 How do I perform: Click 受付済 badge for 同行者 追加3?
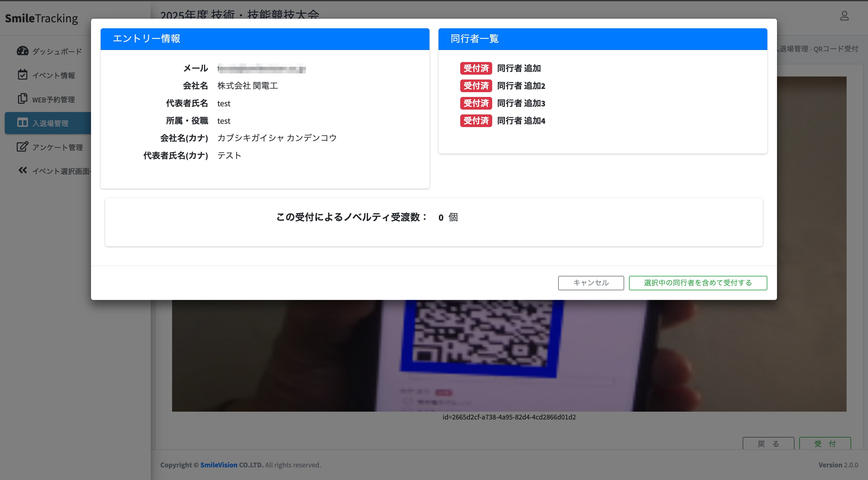click(476, 103)
